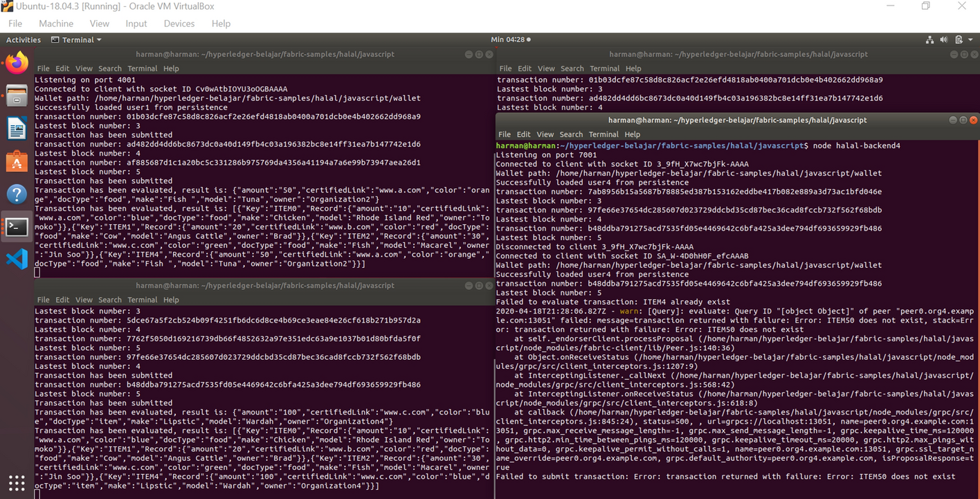Viewport: 980px width, 499px height.
Task: Click Activities in the Ubuntu top bar
Action: tap(24, 39)
